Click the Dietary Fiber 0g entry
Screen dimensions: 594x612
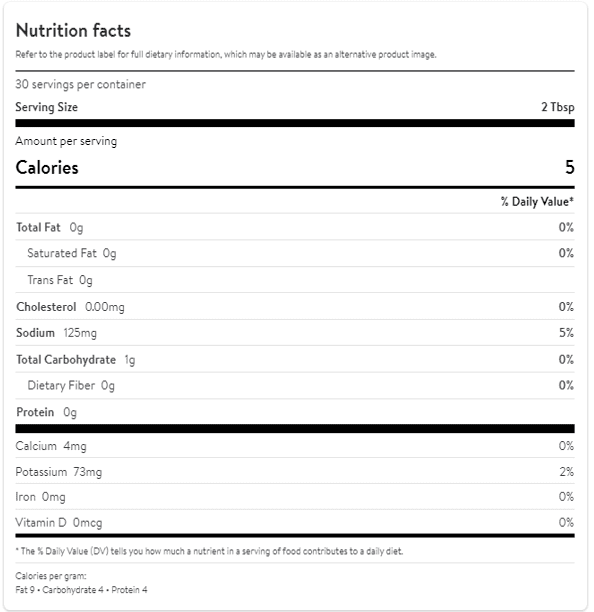click(71, 386)
